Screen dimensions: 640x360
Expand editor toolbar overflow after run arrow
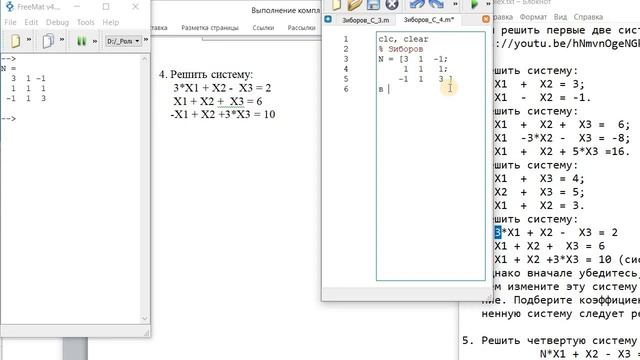click(x=488, y=4)
